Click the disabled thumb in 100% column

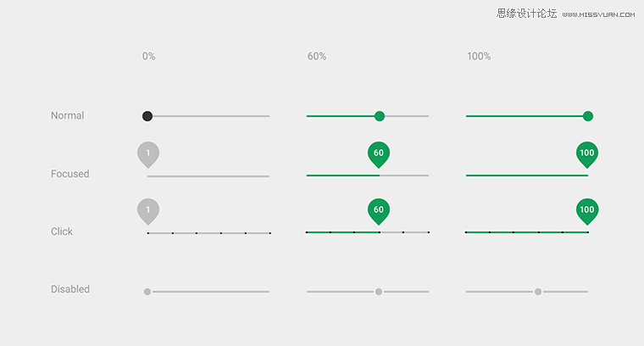538,292
